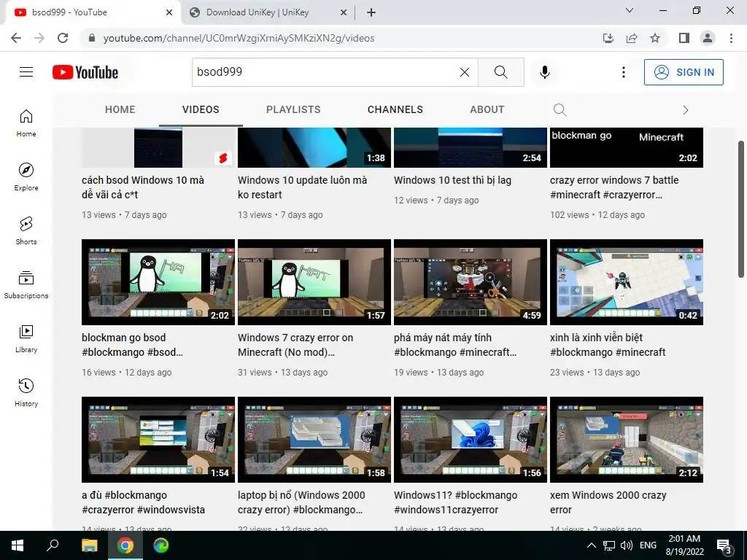Open Windows 10 test thì bị lag title
The width and height of the screenshot is (747, 560).
tap(452, 180)
